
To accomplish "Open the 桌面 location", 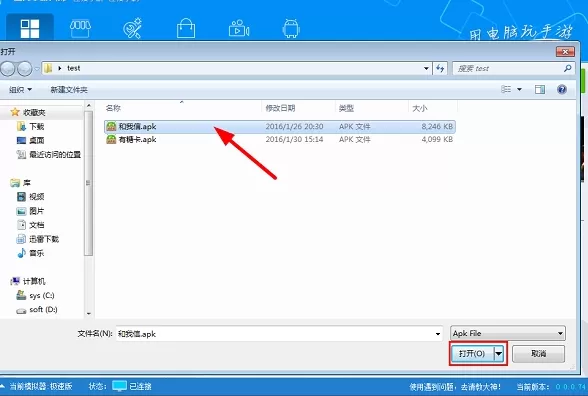I will tap(31, 140).
